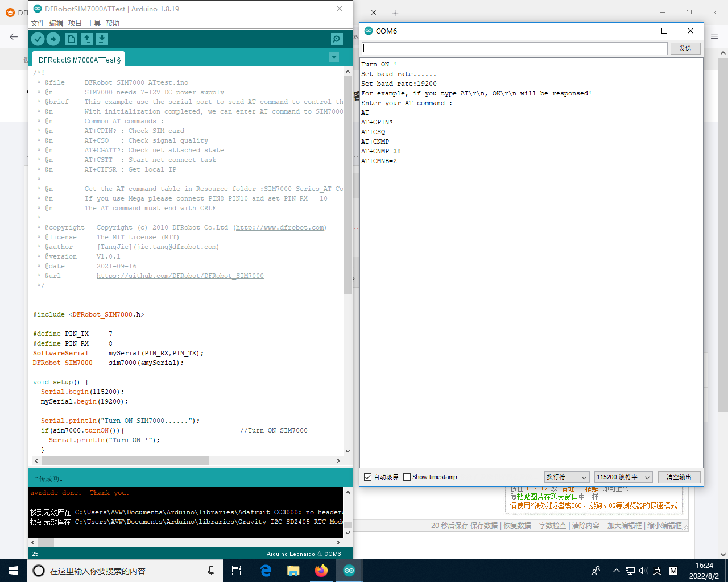
Task: Open the 换行符 line ending dropdown
Action: tap(566, 477)
